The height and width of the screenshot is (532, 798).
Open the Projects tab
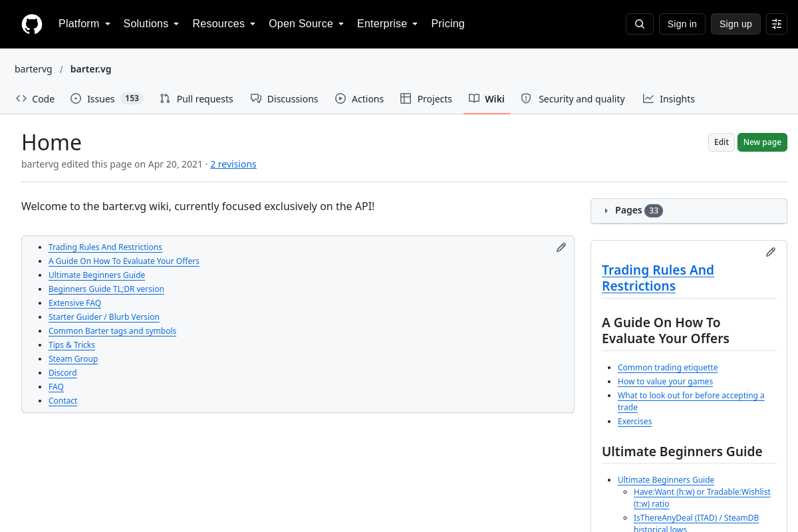click(x=426, y=99)
